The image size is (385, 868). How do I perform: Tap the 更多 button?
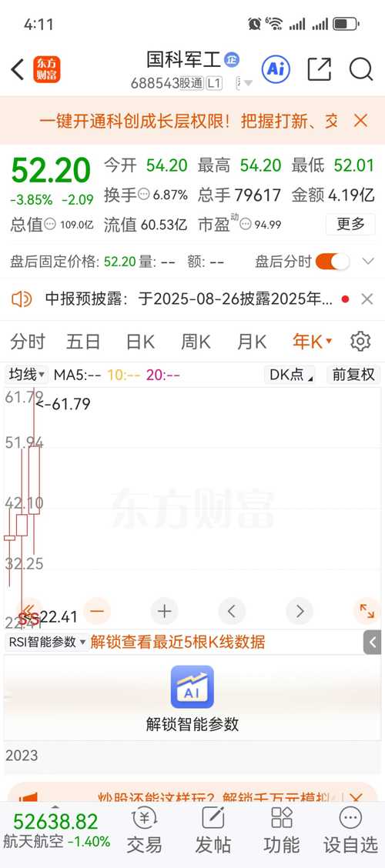click(x=350, y=224)
